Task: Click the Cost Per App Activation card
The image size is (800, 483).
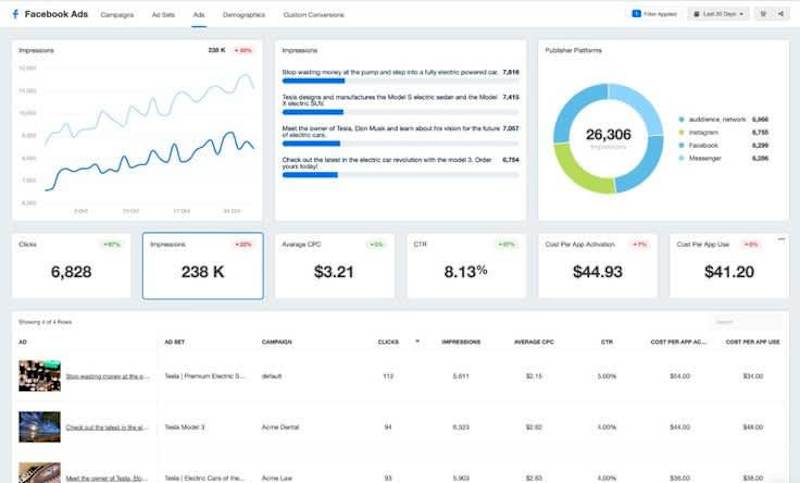Action: [597, 266]
